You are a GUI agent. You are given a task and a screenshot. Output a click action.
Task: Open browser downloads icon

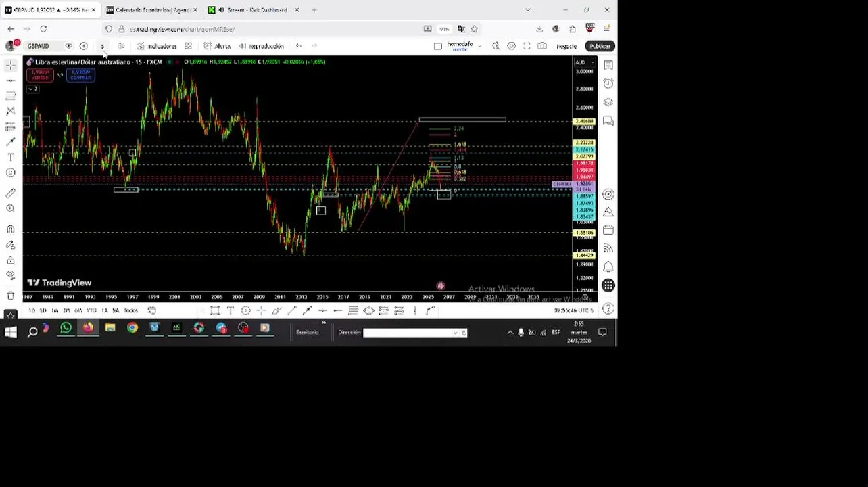coord(539,29)
